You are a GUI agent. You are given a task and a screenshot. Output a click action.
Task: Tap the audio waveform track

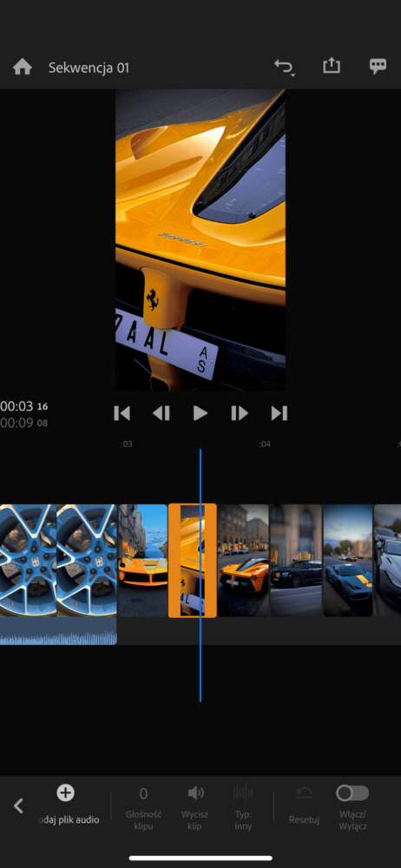coord(58,632)
